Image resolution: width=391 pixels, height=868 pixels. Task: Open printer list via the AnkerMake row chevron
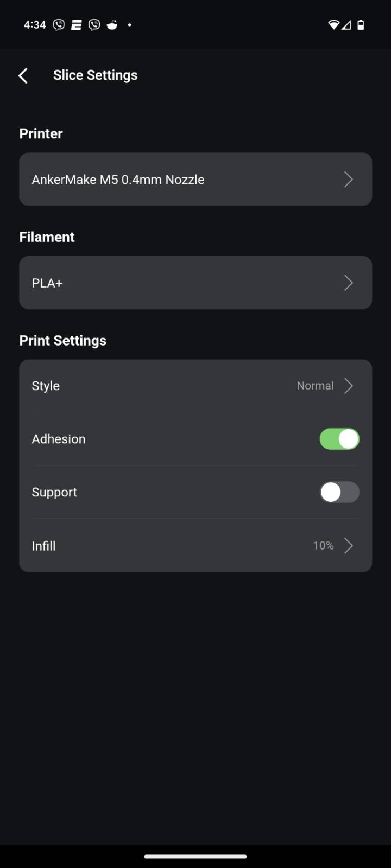coord(349,180)
